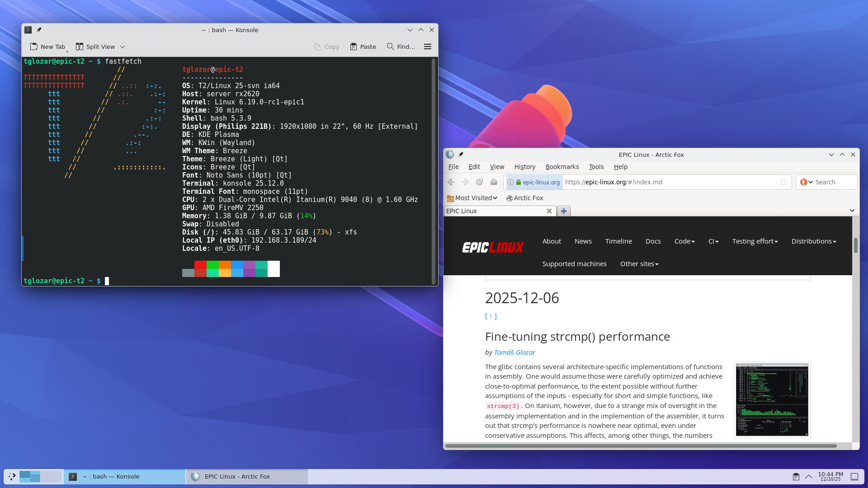
Task: Open the Arctic Fox bookmark
Action: tap(525, 198)
